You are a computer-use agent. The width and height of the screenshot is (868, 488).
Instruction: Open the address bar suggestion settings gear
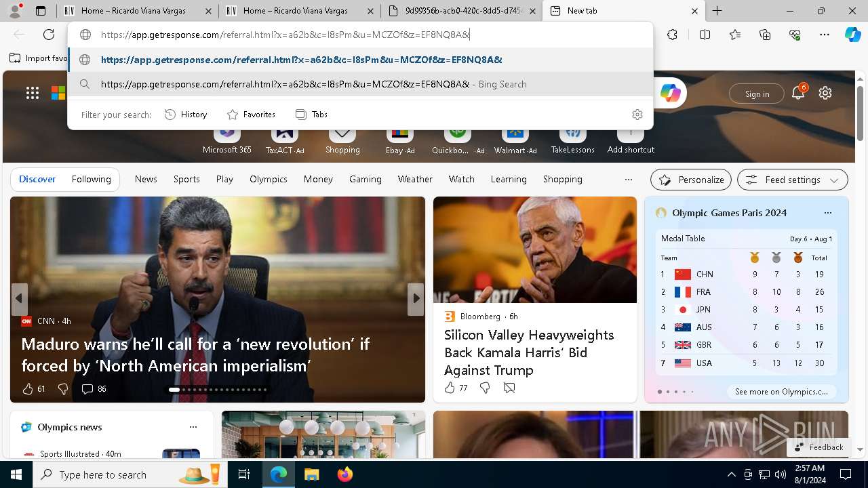point(637,115)
